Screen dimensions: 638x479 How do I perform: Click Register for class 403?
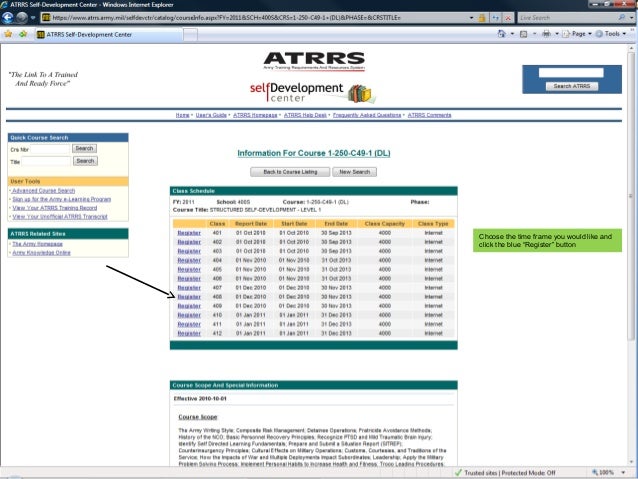point(189,251)
